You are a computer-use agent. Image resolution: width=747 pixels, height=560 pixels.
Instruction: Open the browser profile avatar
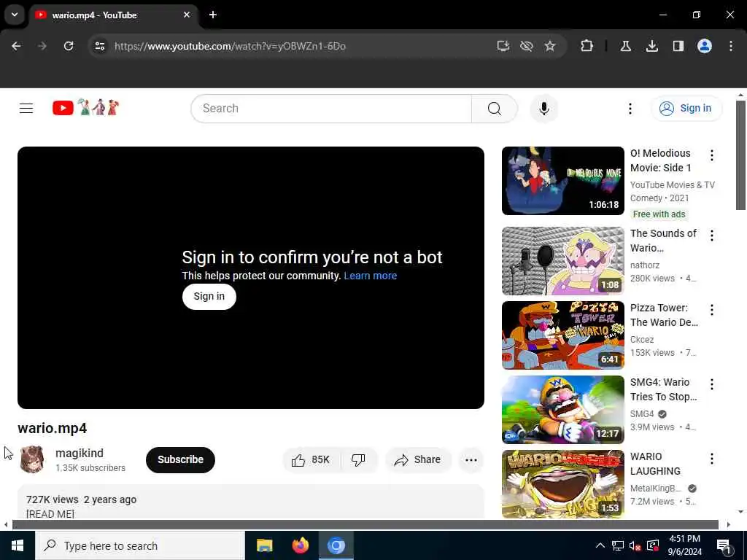tap(704, 46)
